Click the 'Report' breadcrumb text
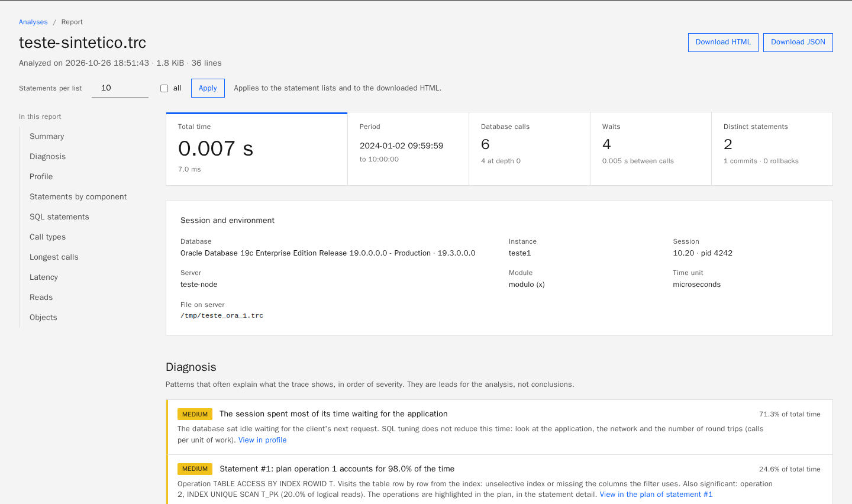The image size is (852, 504). tap(72, 22)
